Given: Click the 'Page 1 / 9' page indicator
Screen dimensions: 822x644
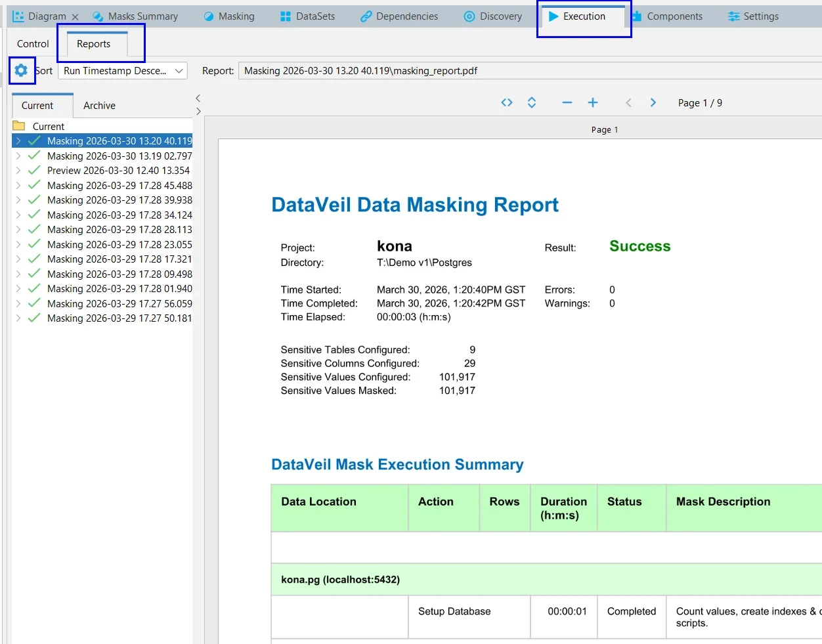Looking at the screenshot, I should coord(700,103).
